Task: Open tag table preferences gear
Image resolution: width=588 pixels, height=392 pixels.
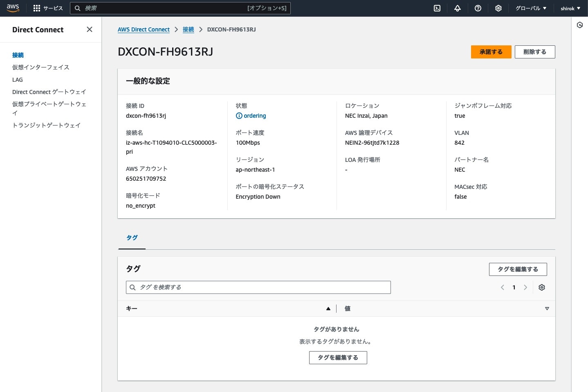Action: 542,287
